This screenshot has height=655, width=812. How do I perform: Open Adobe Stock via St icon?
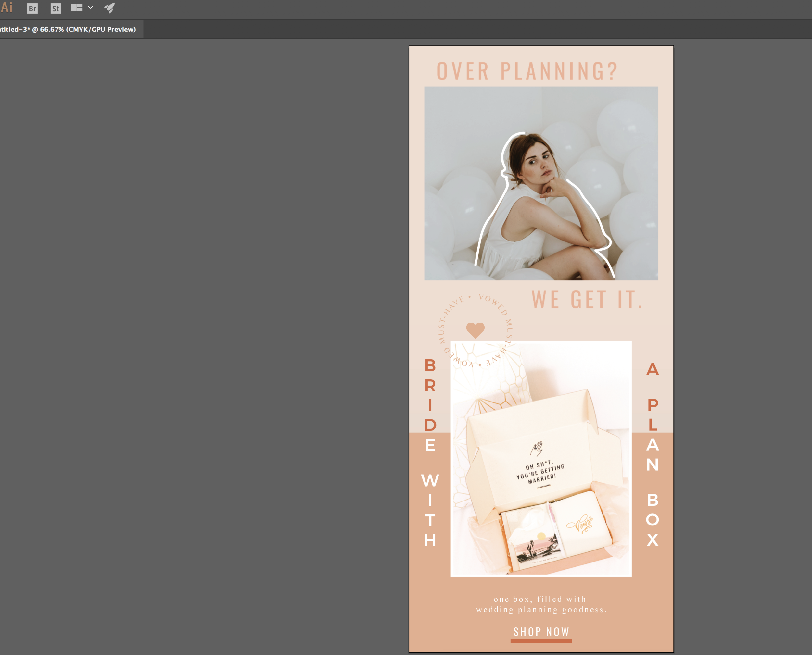[56, 8]
